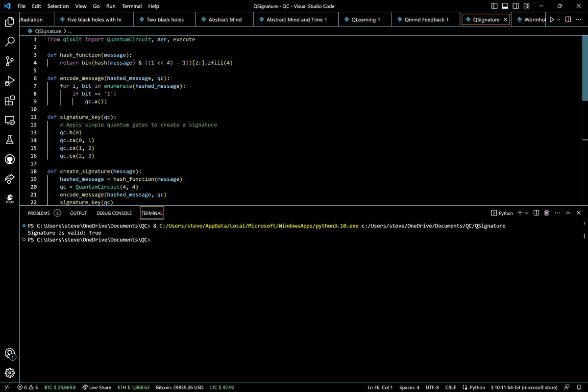This screenshot has height=392, width=588.
Task: Open Source Control view
Action: (9, 61)
